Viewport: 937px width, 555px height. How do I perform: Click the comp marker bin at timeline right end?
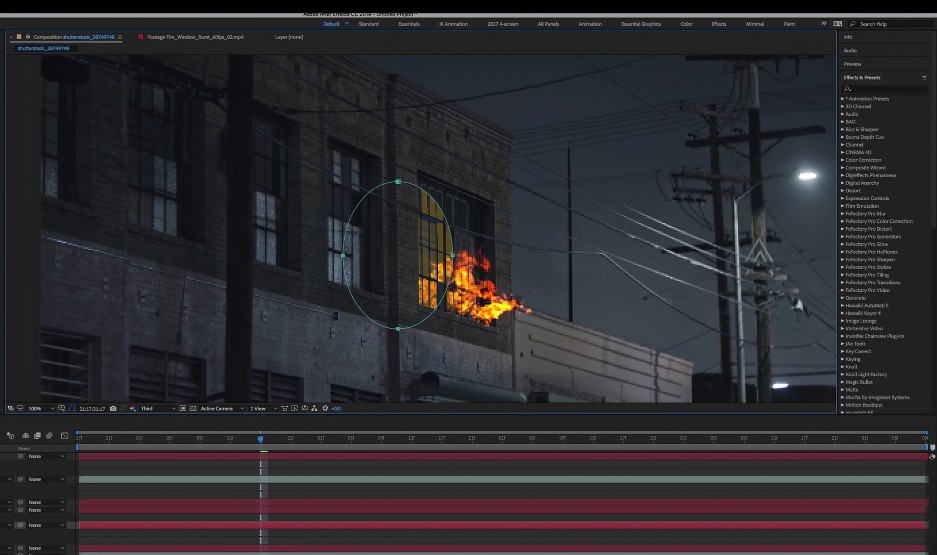(932, 447)
